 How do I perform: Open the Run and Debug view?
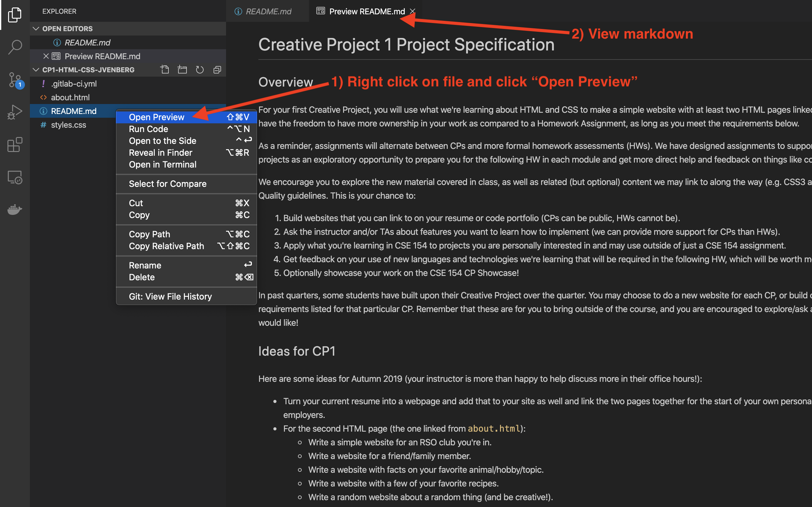pos(15,112)
